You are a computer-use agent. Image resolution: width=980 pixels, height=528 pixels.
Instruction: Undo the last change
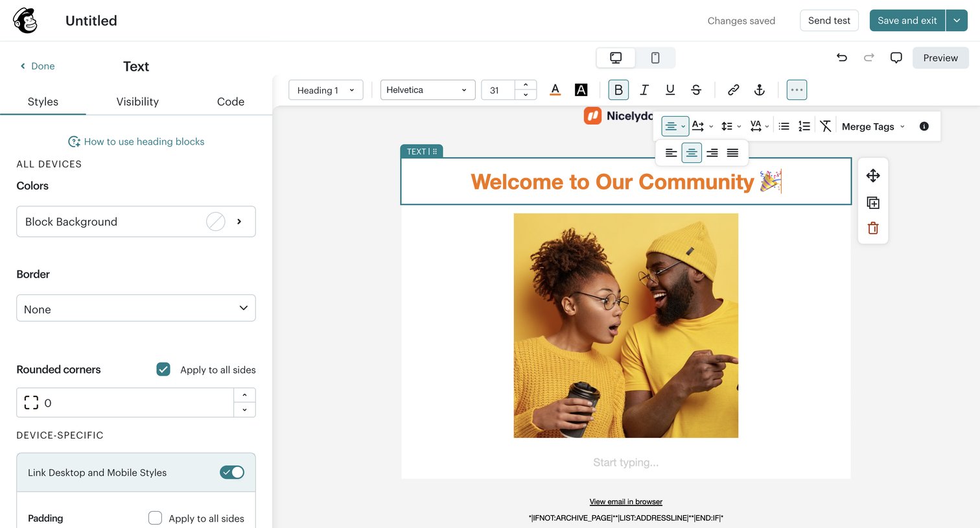[842, 58]
